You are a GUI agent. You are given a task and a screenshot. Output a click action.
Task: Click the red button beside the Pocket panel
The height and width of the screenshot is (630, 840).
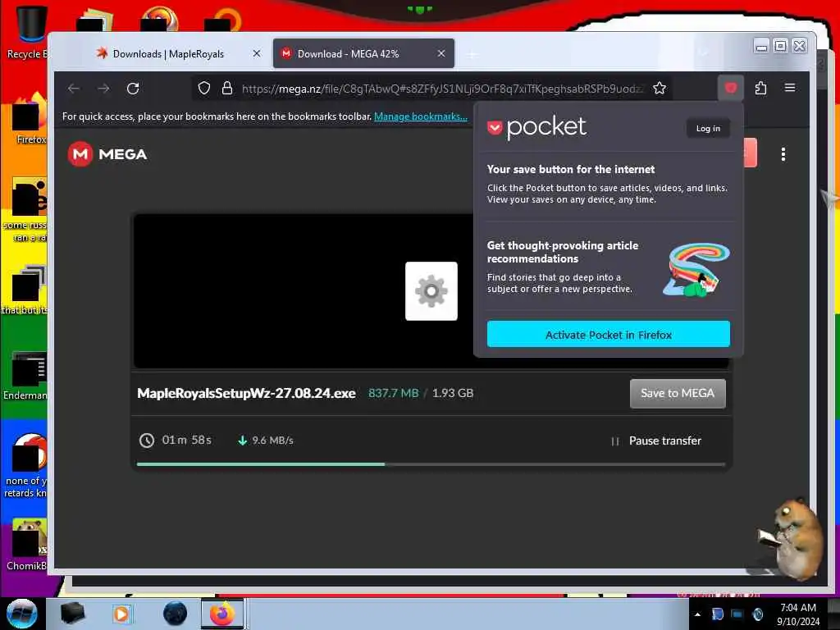pos(750,153)
